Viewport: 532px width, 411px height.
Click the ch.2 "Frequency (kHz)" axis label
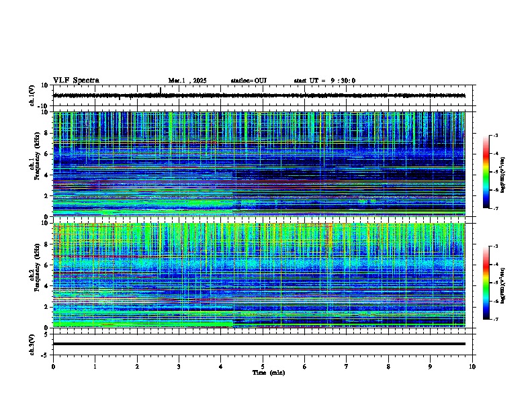tap(37, 267)
